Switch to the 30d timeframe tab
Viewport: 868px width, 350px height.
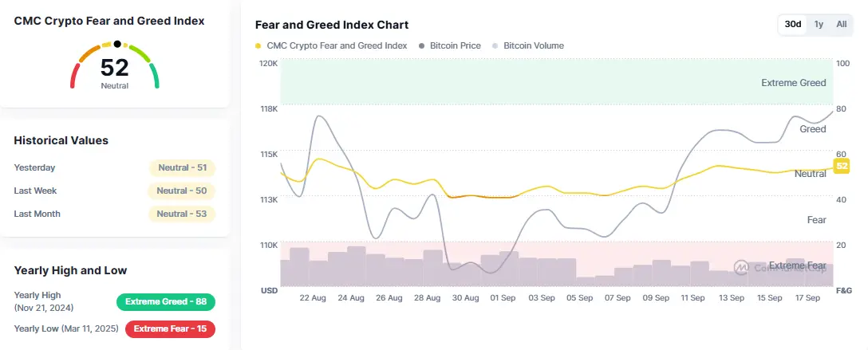click(793, 25)
